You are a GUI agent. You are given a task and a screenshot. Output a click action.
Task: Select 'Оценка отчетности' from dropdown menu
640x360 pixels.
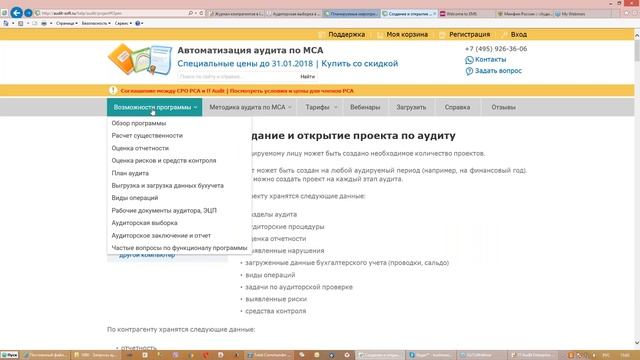[140, 148]
